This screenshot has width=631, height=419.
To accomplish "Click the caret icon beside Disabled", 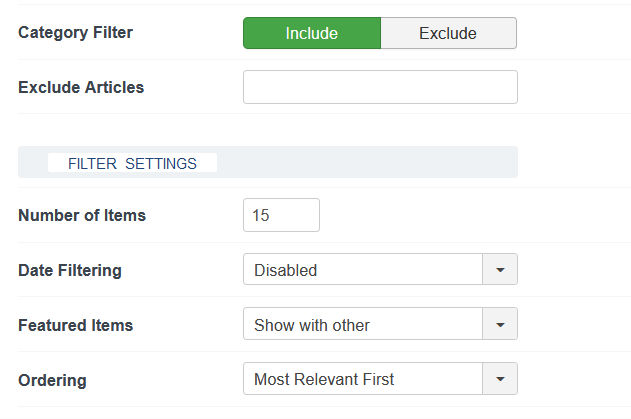I will (x=500, y=270).
